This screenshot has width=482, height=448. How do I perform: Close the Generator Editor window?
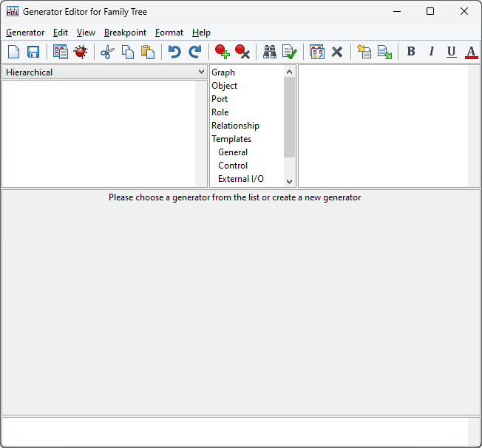tap(464, 11)
